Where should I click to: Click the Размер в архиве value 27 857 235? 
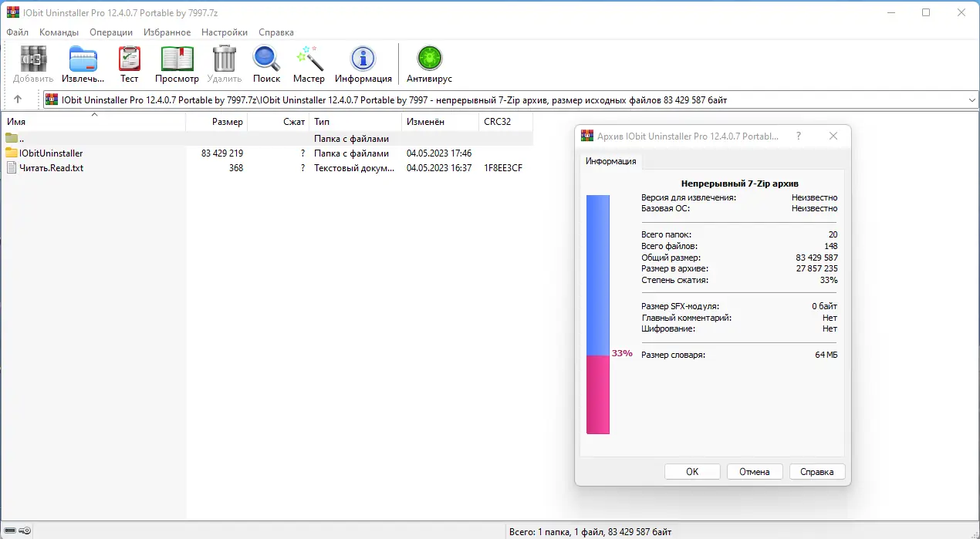(x=816, y=268)
